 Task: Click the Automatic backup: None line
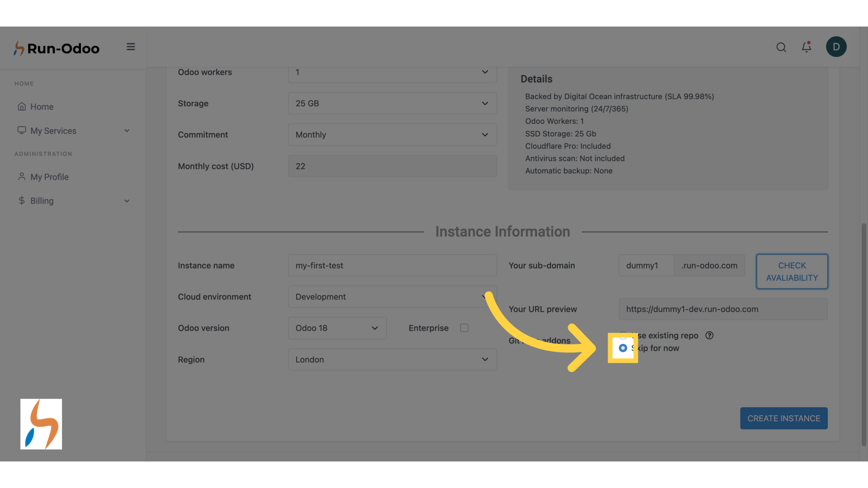tap(569, 171)
